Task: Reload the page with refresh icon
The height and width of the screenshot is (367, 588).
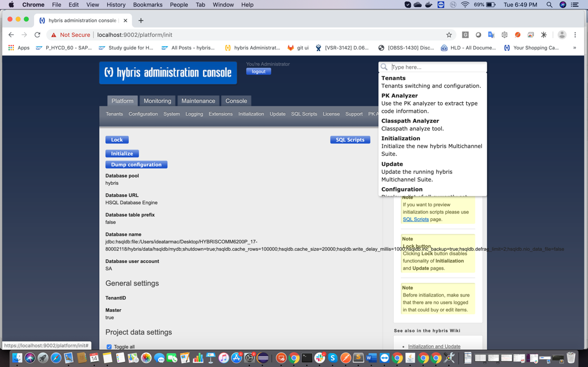Action: [x=37, y=35]
